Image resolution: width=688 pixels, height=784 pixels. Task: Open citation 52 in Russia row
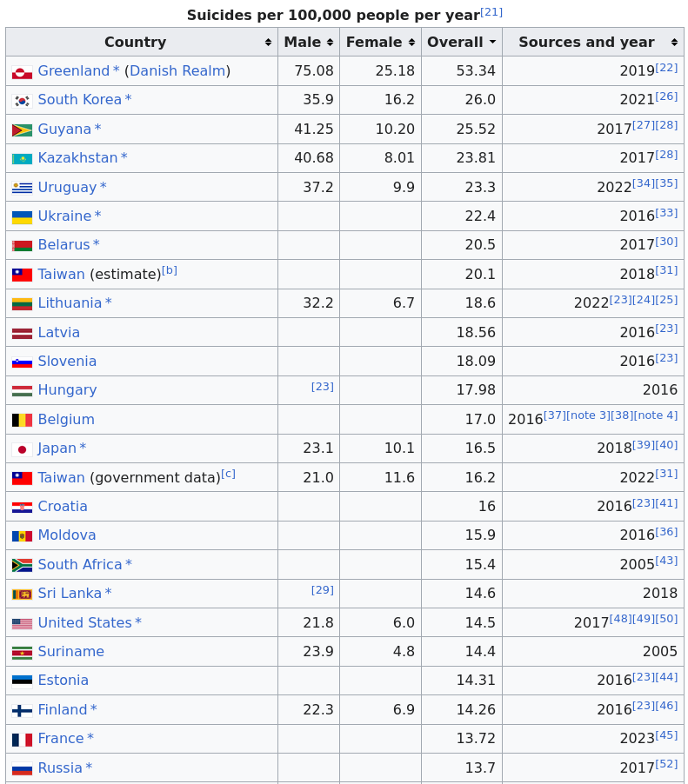[x=666, y=764]
